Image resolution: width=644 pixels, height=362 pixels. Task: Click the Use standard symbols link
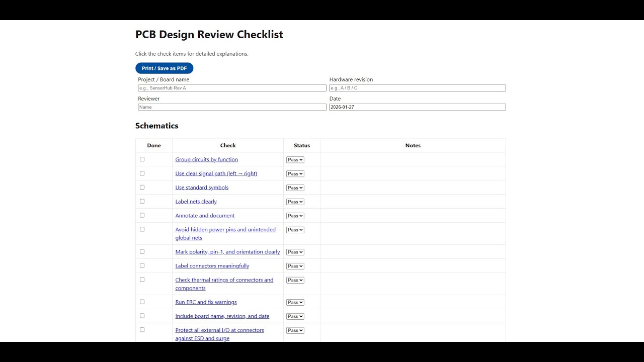(x=202, y=188)
